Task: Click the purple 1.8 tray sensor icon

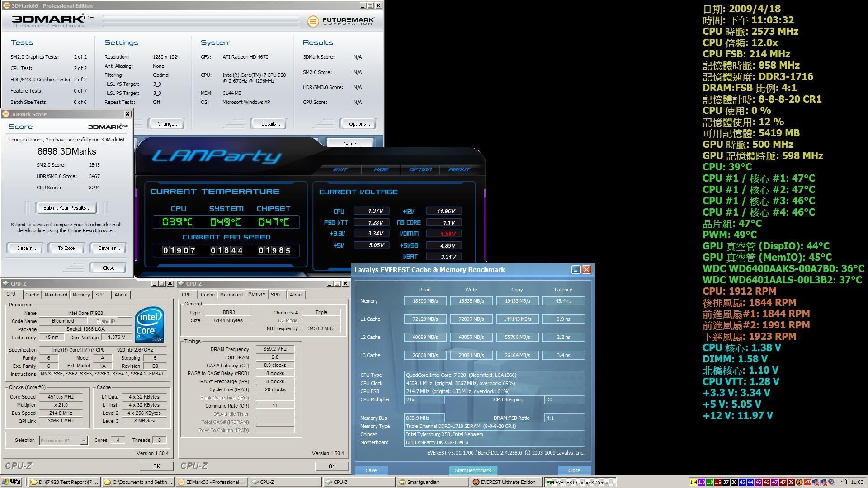Action: click(702, 482)
